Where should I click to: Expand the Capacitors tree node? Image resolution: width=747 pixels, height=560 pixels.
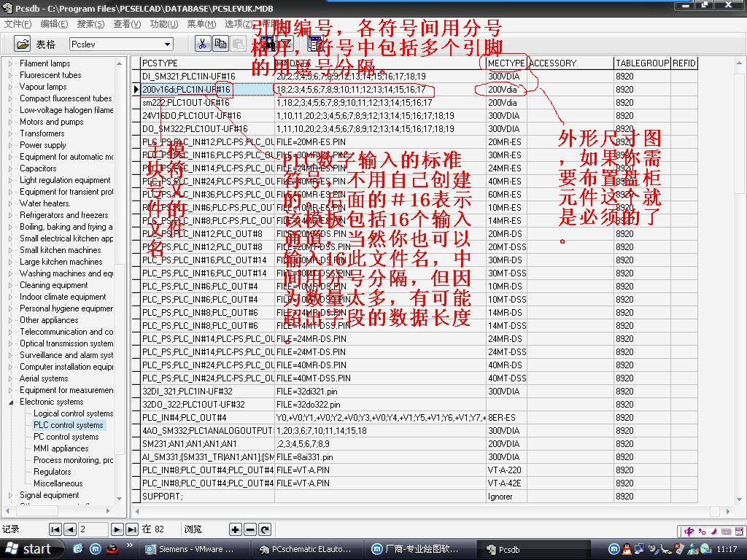click(x=10, y=168)
